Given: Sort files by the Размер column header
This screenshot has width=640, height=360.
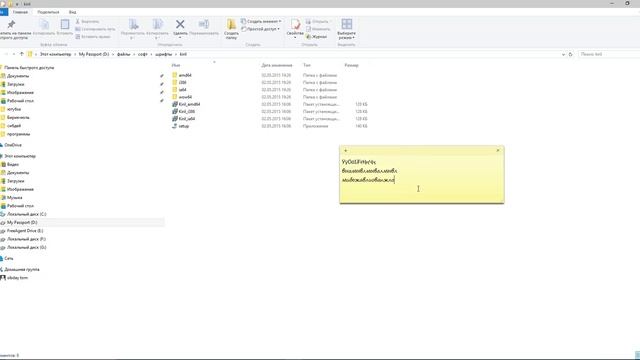Looking at the screenshot, I should [x=351, y=65].
